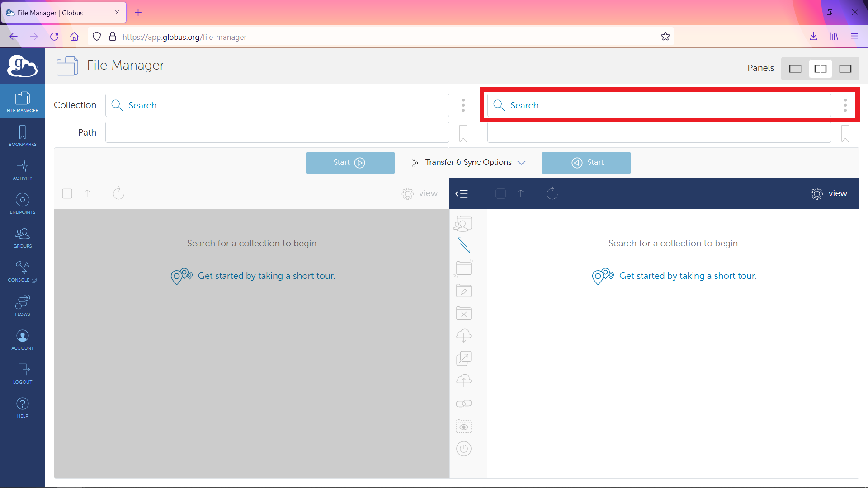
Task: Expand Transfer and Sync Options dropdown
Action: click(467, 162)
